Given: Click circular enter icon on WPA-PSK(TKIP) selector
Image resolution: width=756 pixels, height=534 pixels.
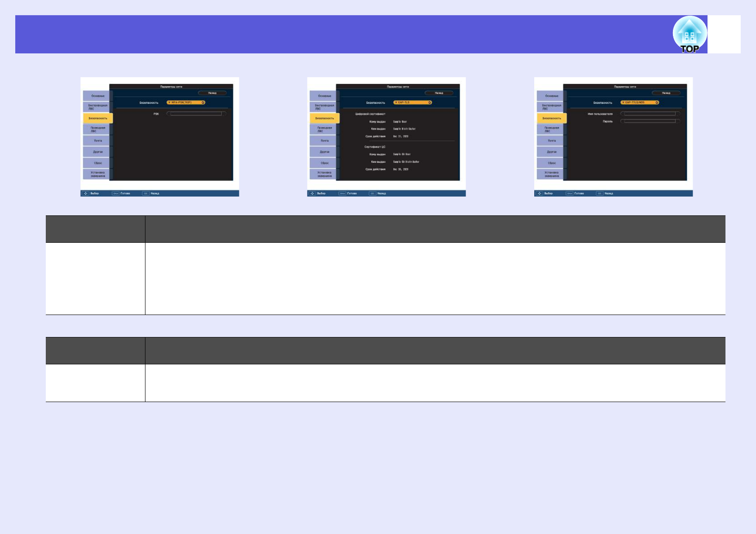Looking at the screenshot, I should click(x=203, y=102).
